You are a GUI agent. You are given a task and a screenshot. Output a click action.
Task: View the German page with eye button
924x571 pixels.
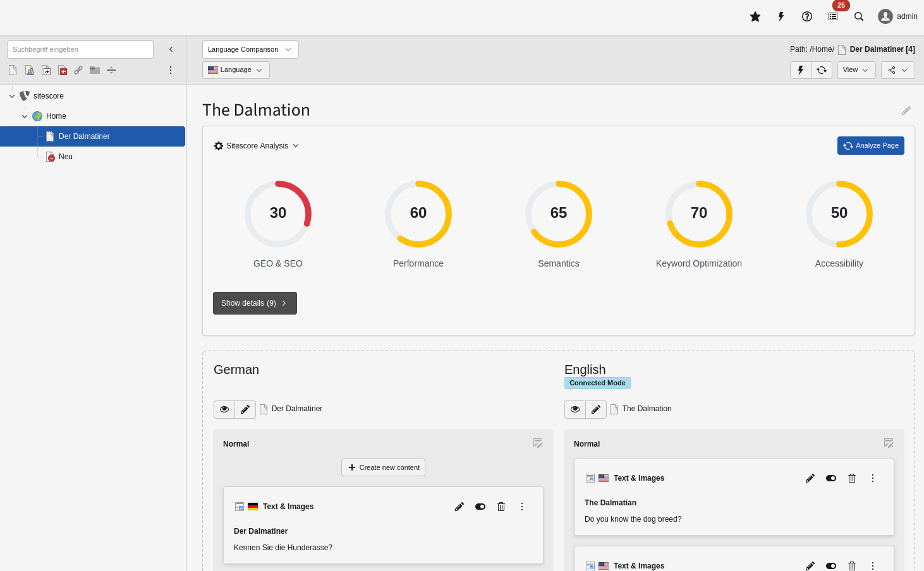(224, 409)
